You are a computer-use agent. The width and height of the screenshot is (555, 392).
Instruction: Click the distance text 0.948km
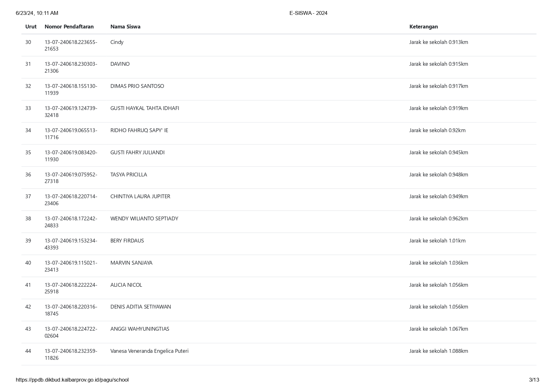pos(439,175)
